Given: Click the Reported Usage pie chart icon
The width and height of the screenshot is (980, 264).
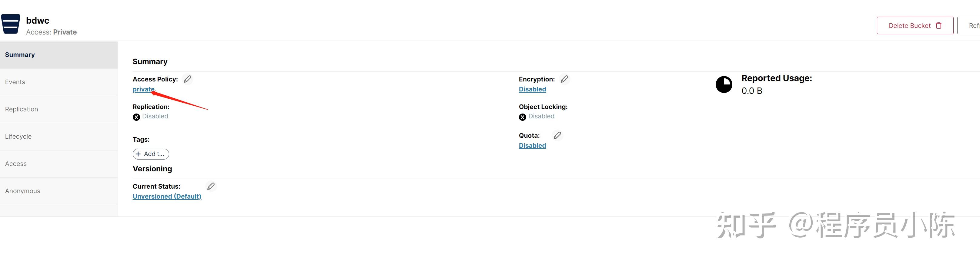Looking at the screenshot, I should 724,84.
